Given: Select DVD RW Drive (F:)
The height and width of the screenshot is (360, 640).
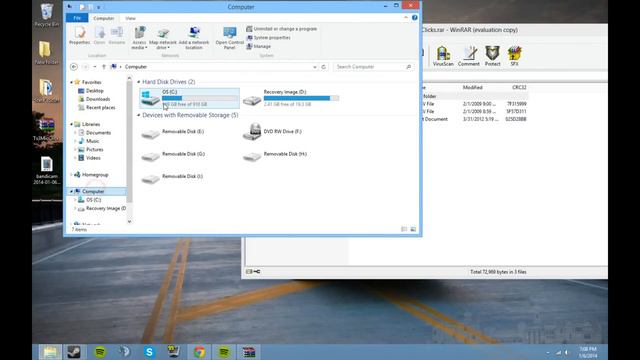Looking at the screenshot, I should coord(272,132).
